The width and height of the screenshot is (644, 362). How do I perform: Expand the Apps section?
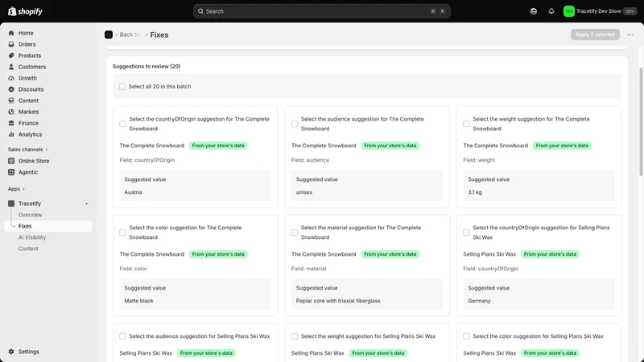[x=16, y=189]
